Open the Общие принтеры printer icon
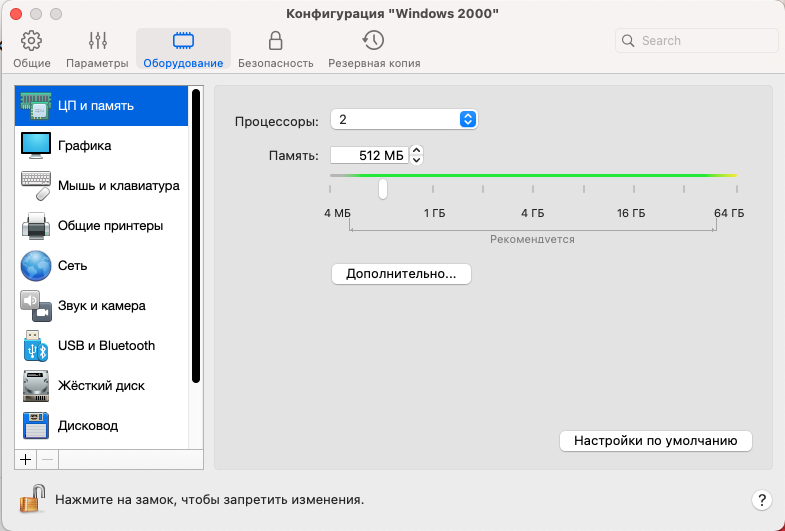 point(36,226)
